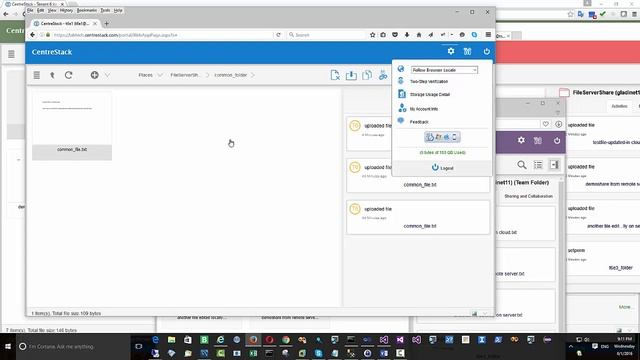Click the Cortana search box

(x=73, y=347)
